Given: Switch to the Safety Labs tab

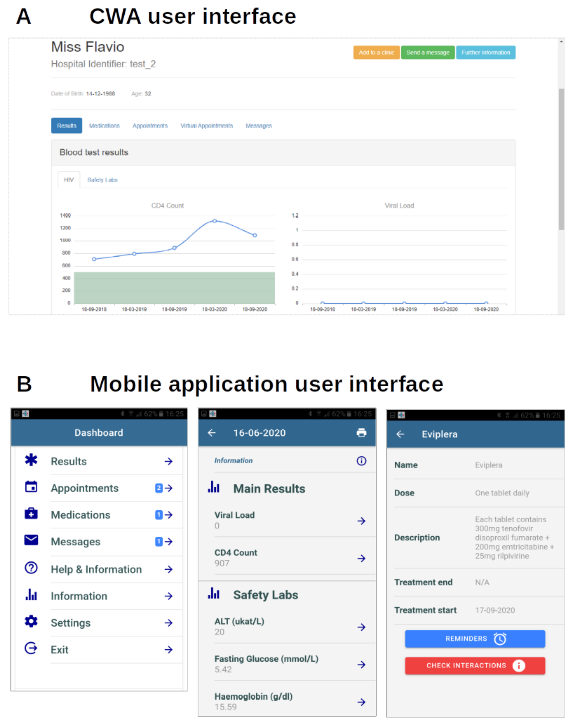Looking at the screenshot, I should (x=102, y=180).
